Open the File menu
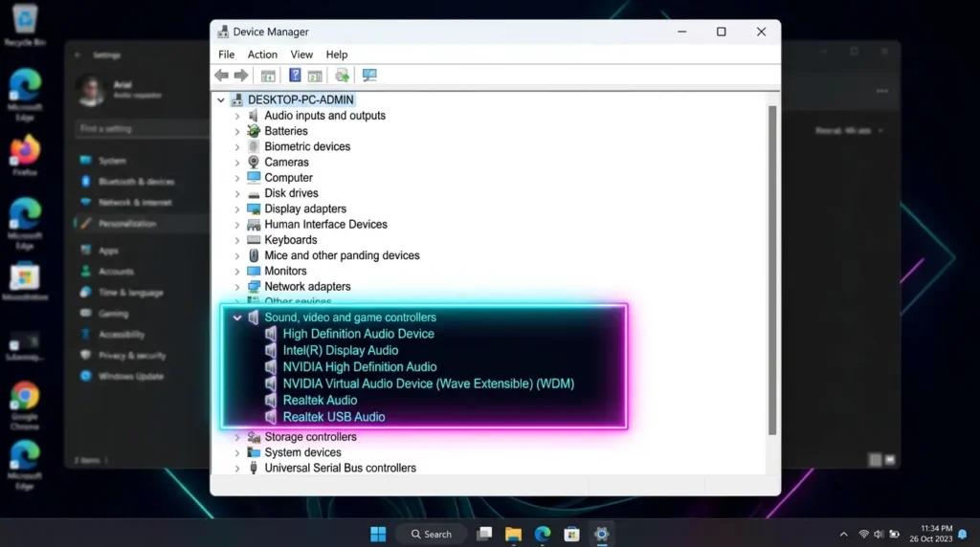The width and height of the screenshot is (980, 547). [x=226, y=55]
